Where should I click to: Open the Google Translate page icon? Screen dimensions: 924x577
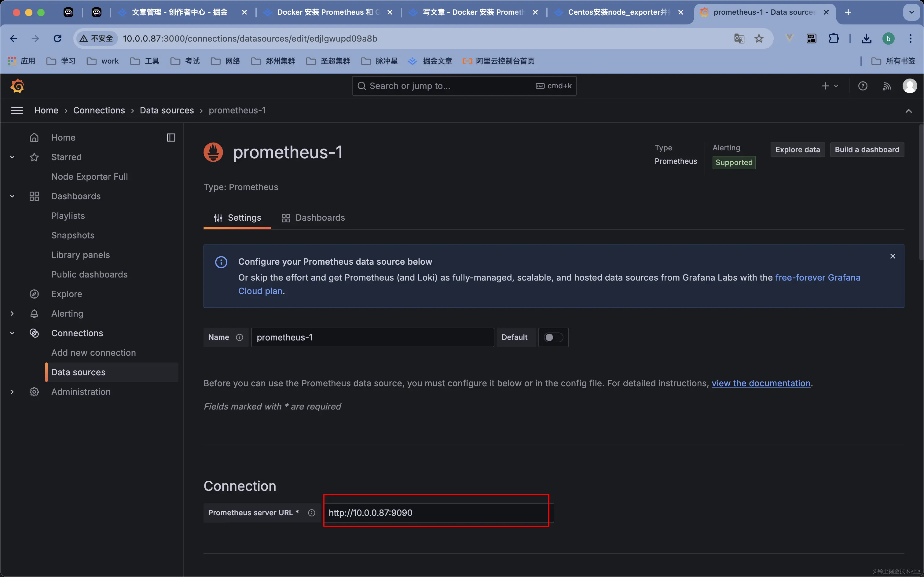coord(739,39)
